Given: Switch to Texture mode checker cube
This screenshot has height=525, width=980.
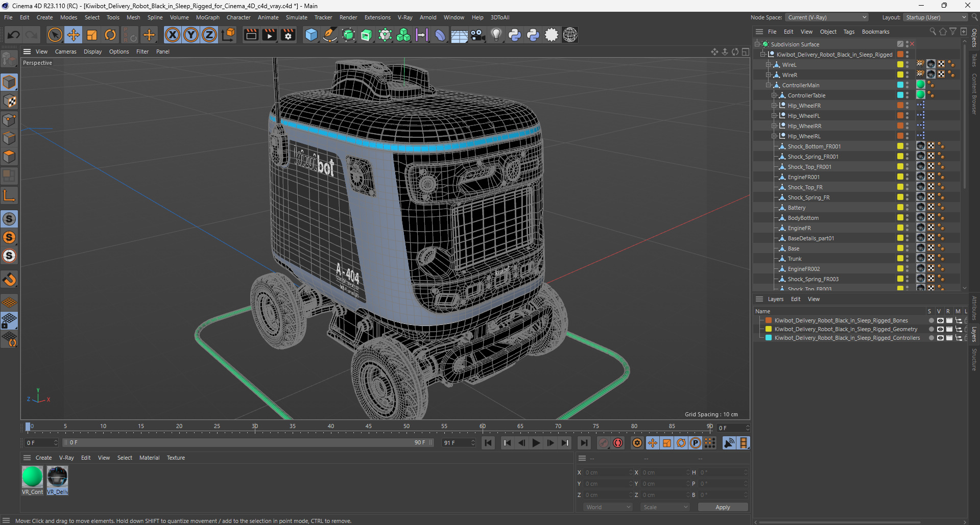Looking at the screenshot, I should coord(9,101).
